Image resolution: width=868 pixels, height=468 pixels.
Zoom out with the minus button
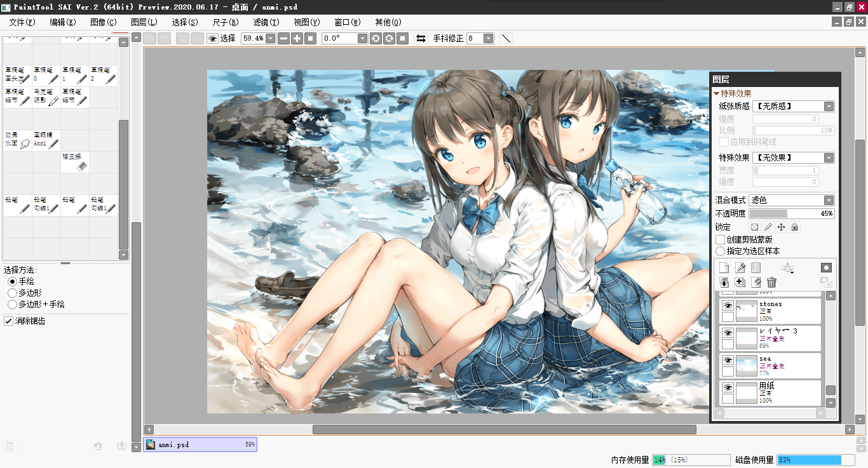click(x=283, y=38)
